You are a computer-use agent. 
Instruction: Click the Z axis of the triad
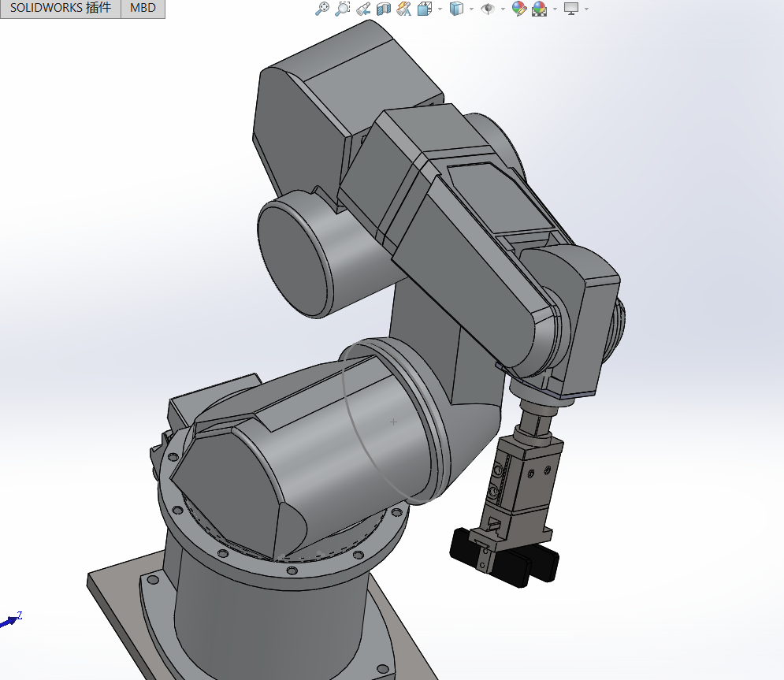click(x=11, y=620)
